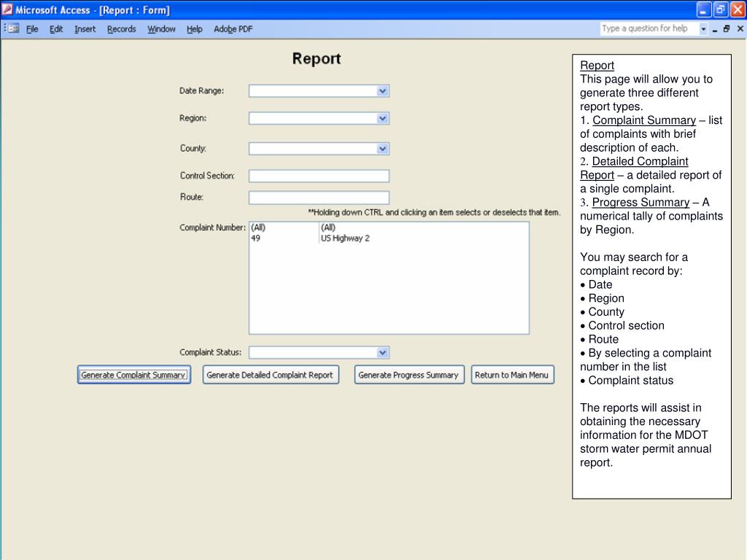Restore down the Microsoft Access window
Viewport: 747px width, 560px height.
coord(720,9)
